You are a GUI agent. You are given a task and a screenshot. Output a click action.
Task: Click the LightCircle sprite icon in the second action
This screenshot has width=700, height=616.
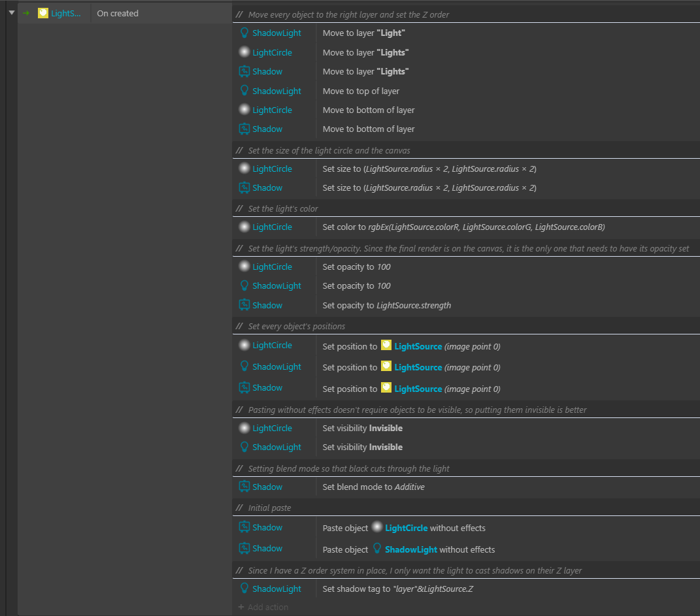245,52
